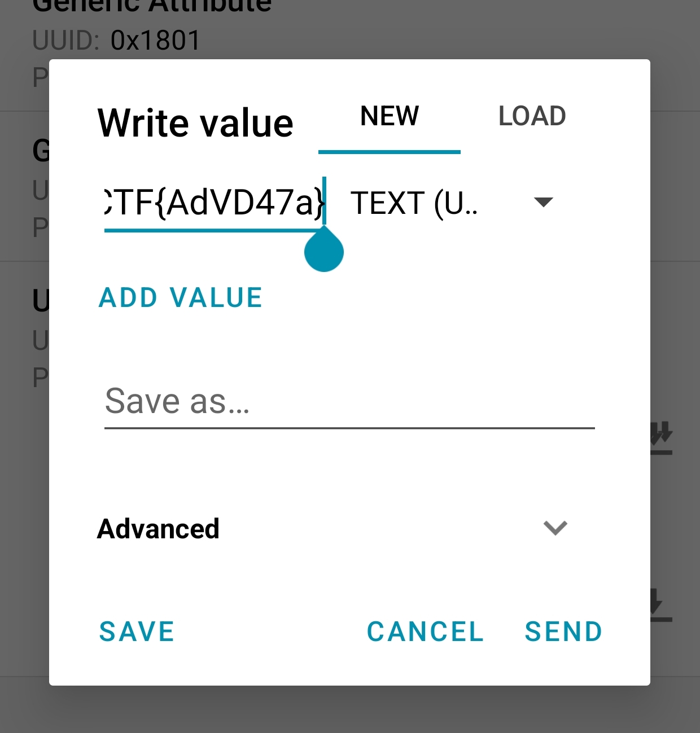
Task: Tap the Generic Attribute heading in background
Action: 152,7
